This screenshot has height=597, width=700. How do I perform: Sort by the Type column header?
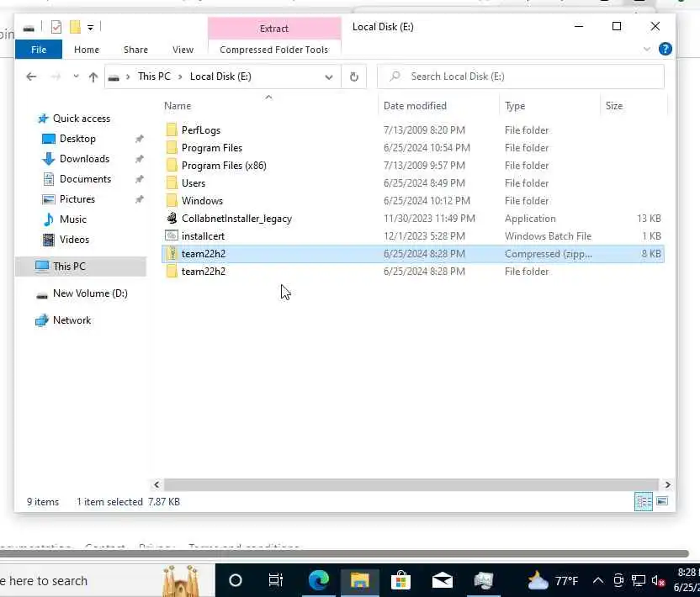click(515, 106)
